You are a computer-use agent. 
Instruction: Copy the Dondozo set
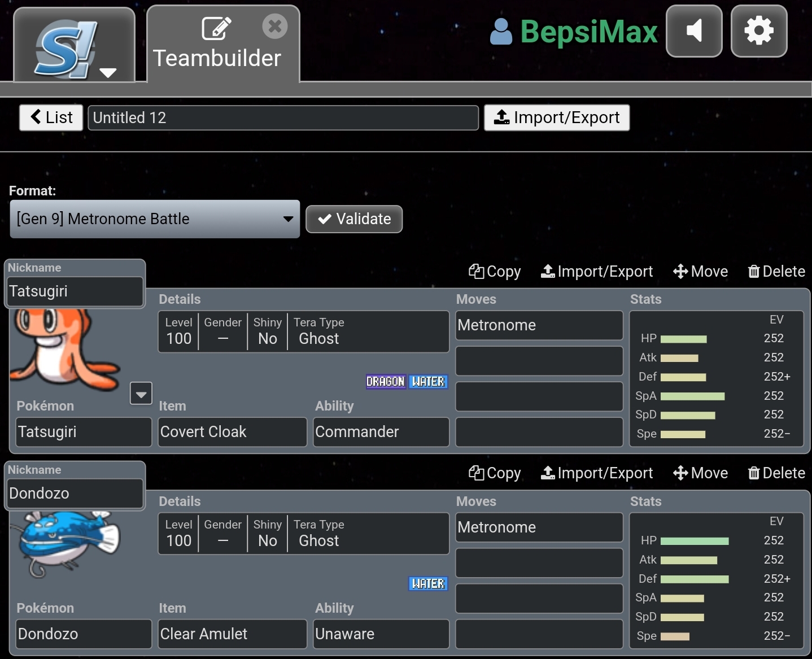click(x=495, y=473)
